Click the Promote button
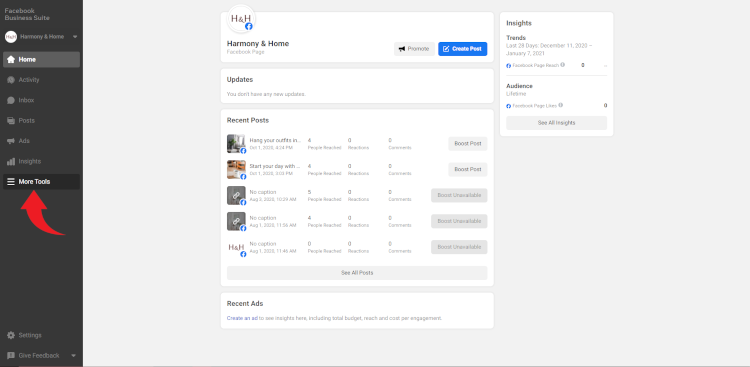This screenshot has width=750, height=367. coord(414,49)
